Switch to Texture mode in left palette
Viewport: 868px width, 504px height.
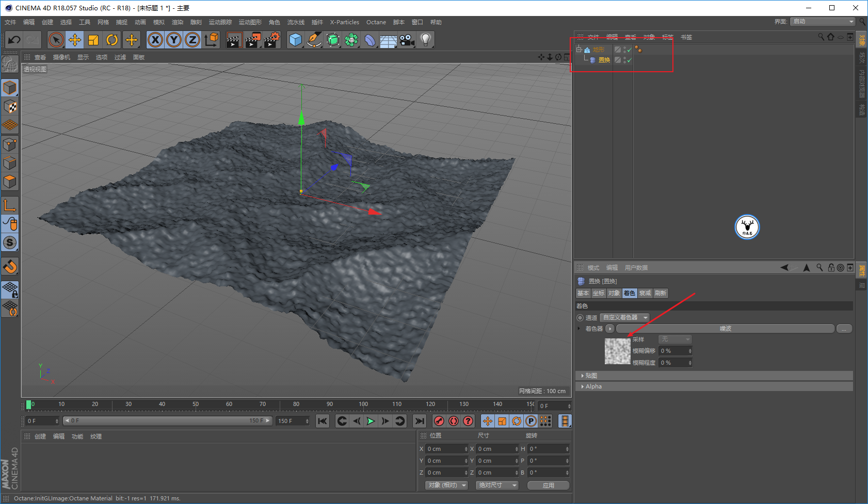(10, 107)
